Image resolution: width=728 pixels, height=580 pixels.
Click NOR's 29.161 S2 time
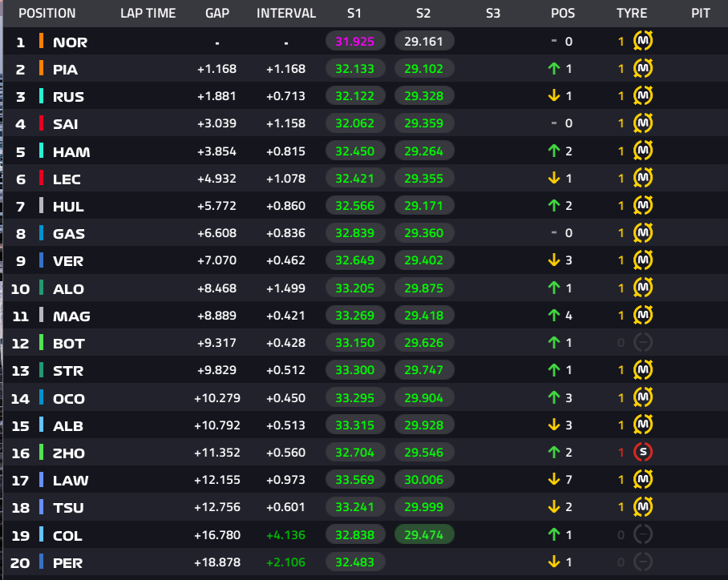(424, 42)
